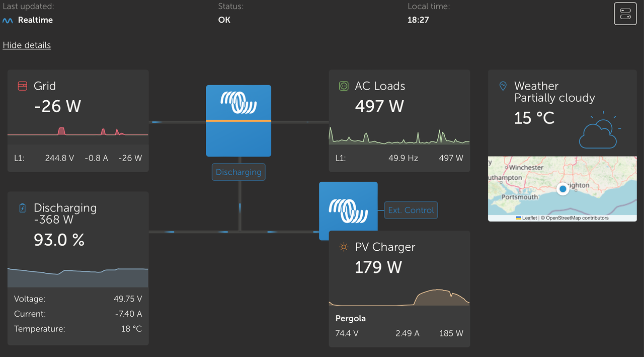Click the grid current -0.8 A
644x357 pixels.
(97, 158)
